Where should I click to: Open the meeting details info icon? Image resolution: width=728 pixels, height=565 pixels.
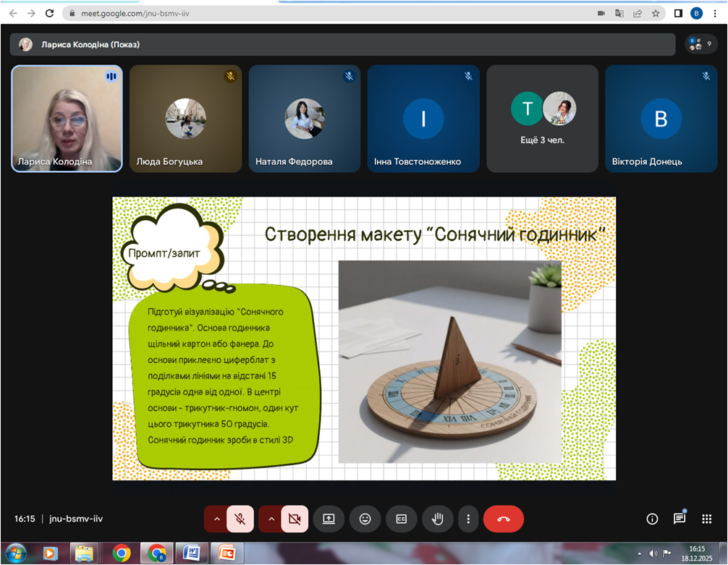click(652, 519)
